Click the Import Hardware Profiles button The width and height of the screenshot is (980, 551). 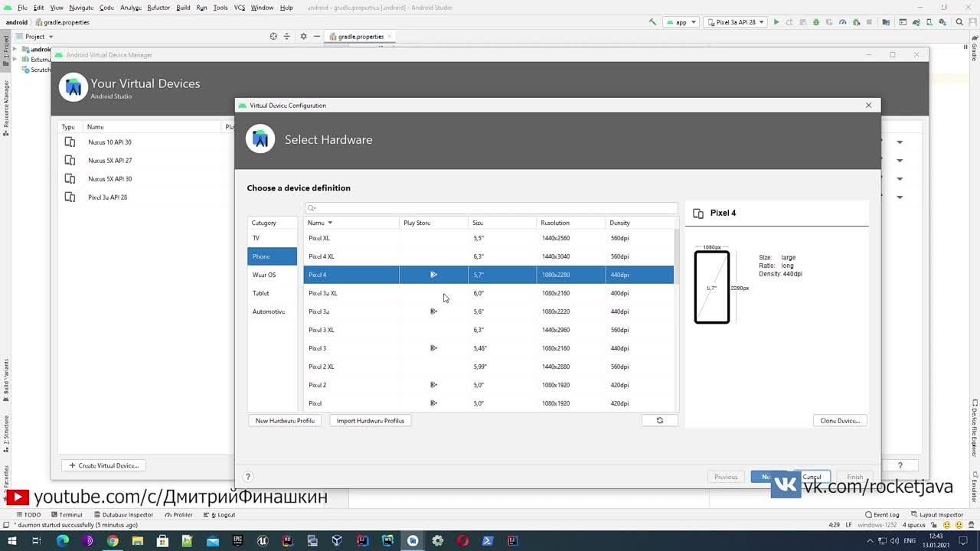(x=370, y=421)
